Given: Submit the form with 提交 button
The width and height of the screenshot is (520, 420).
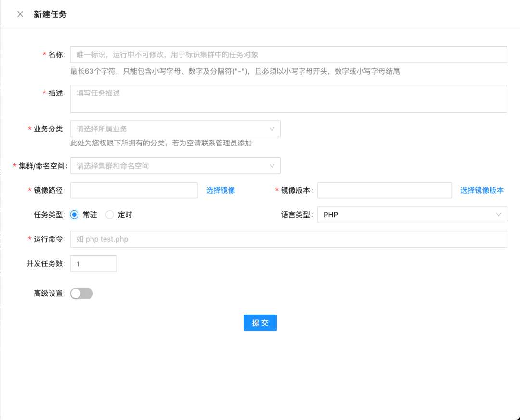Looking at the screenshot, I should tap(260, 323).
